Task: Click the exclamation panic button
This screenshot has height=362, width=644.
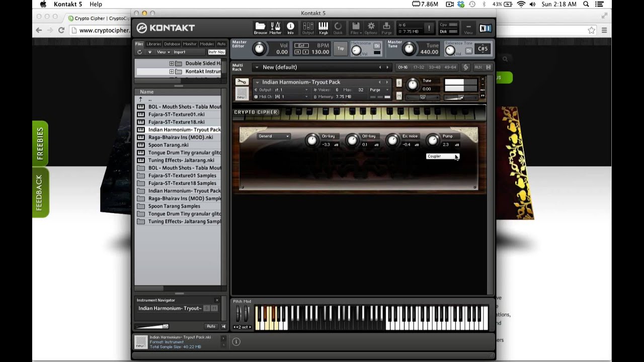Action: tap(429, 28)
